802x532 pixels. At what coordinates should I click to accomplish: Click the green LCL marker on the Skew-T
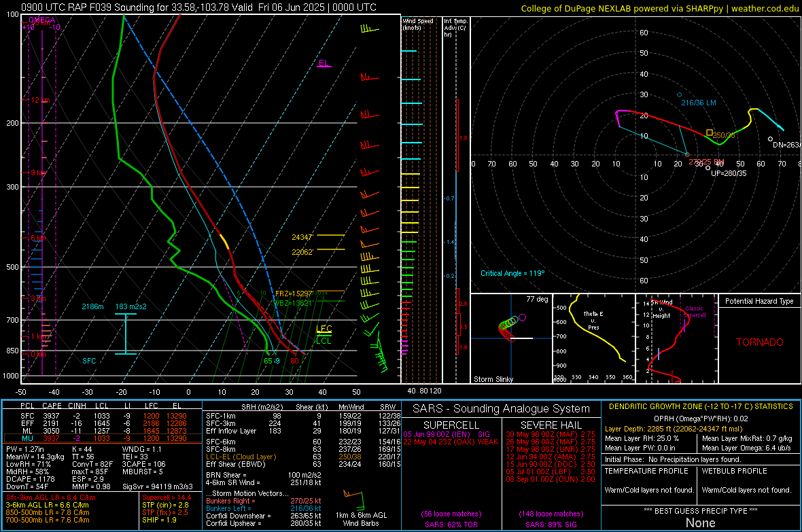click(x=324, y=340)
